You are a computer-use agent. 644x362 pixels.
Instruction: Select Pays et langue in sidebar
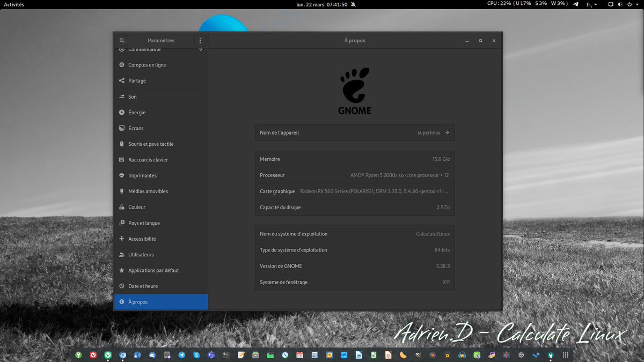pyautogui.click(x=161, y=223)
